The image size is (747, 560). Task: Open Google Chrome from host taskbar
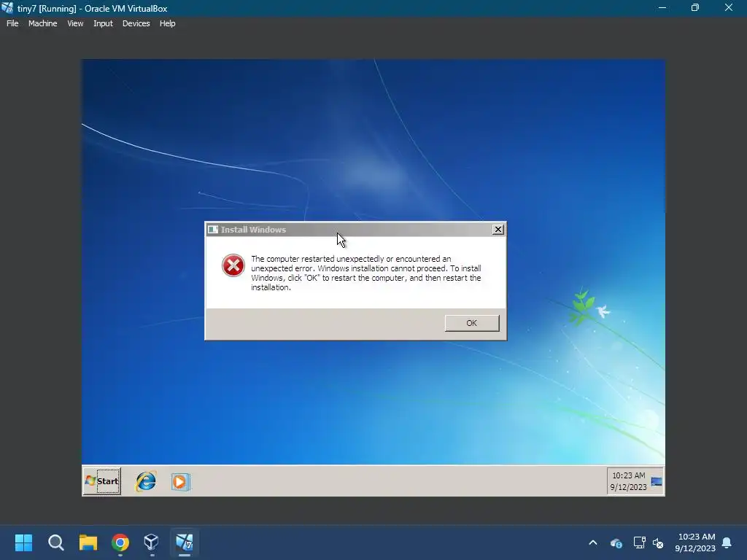coord(120,542)
